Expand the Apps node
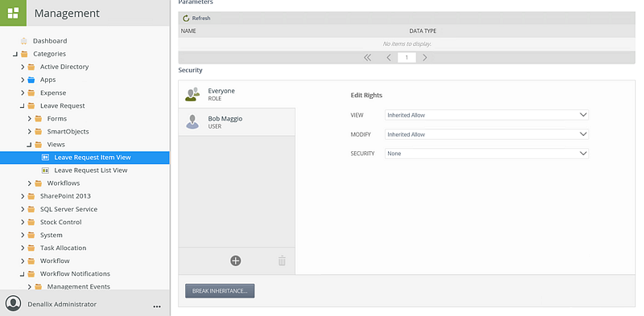This screenshot has height=316, width=644. (23, 80)
